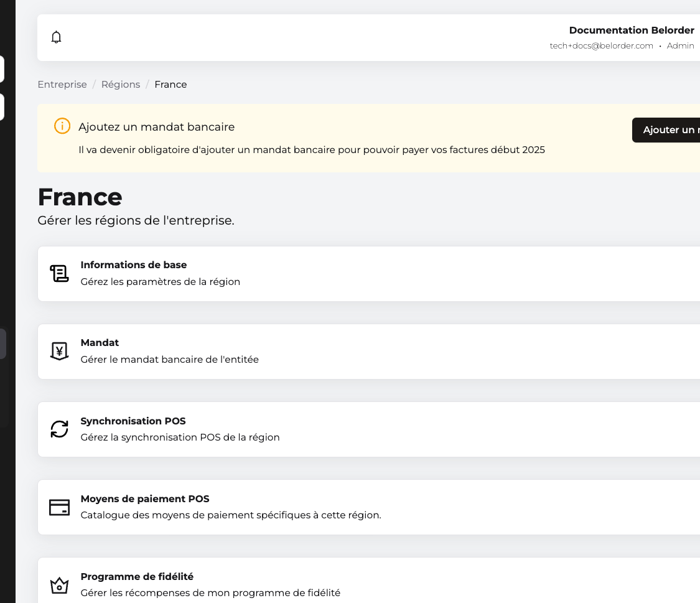The image size is (700, 603).
Task: Click the orange info icon in mandate banner
Action: click(x=62, y=126)
